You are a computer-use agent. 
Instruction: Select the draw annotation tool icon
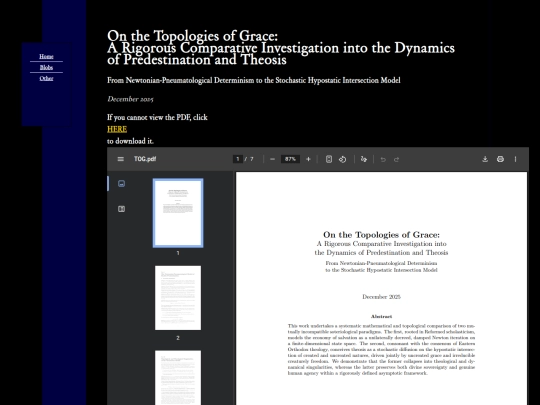[x=364, y=159]
